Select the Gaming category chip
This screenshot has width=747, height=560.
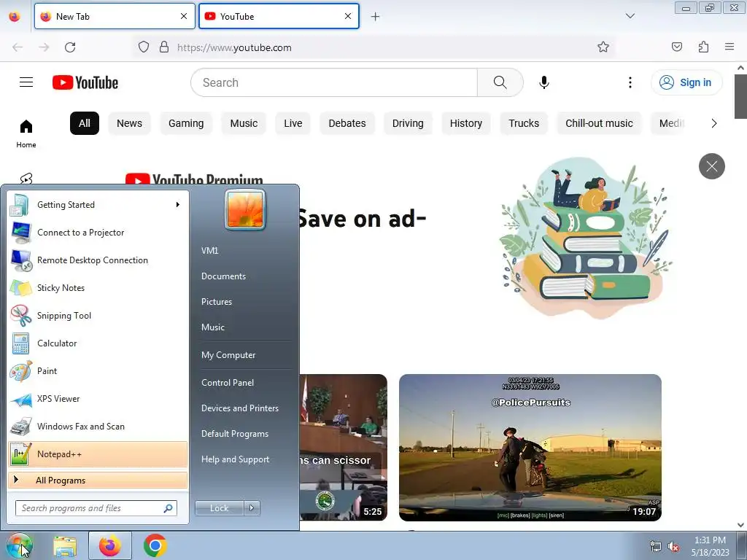tap(186, 123)
